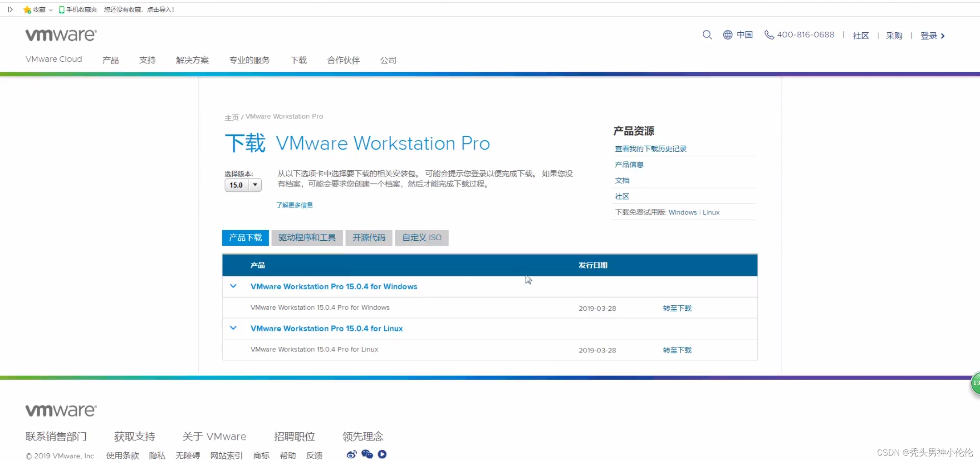
Task: Click the 反馈 footer link
Action: pyautogui.click(x=314, y=456)
